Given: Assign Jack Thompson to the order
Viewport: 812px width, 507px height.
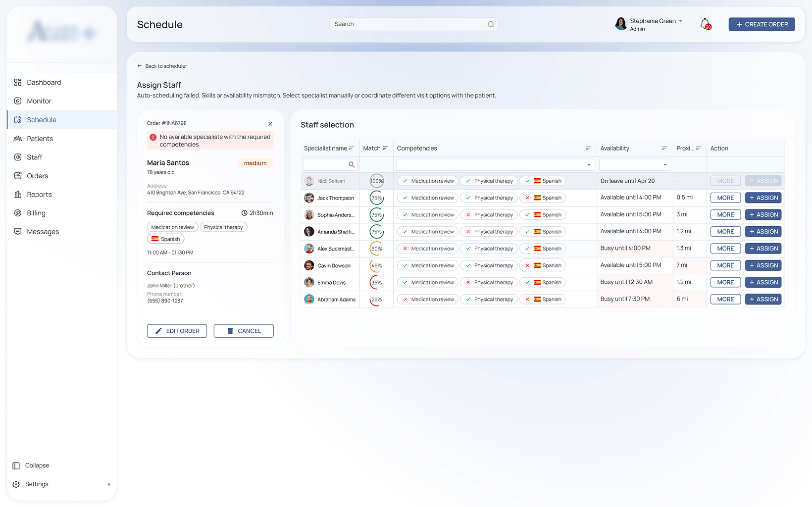Looking at the screenshot, I should click(x=763, y=198).
